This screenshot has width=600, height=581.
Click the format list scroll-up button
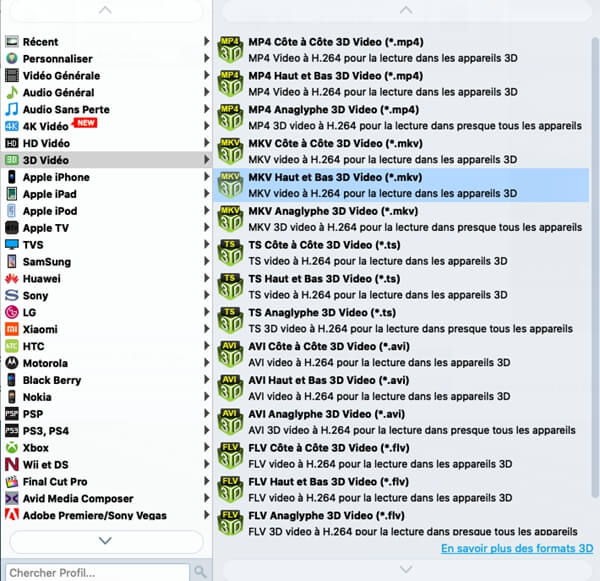[x=406, y=11]
